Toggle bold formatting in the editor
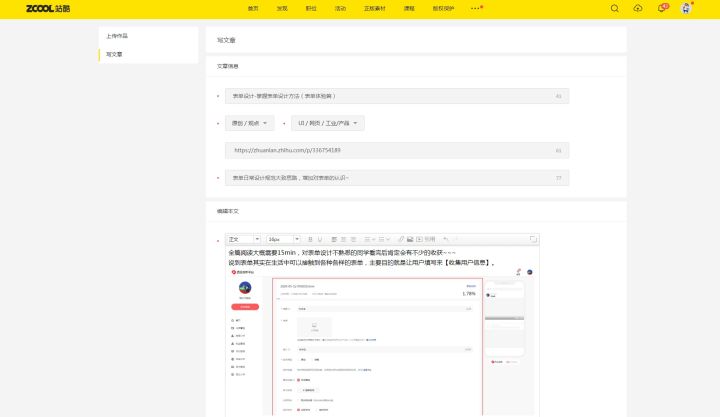 [x=310, y=239]
